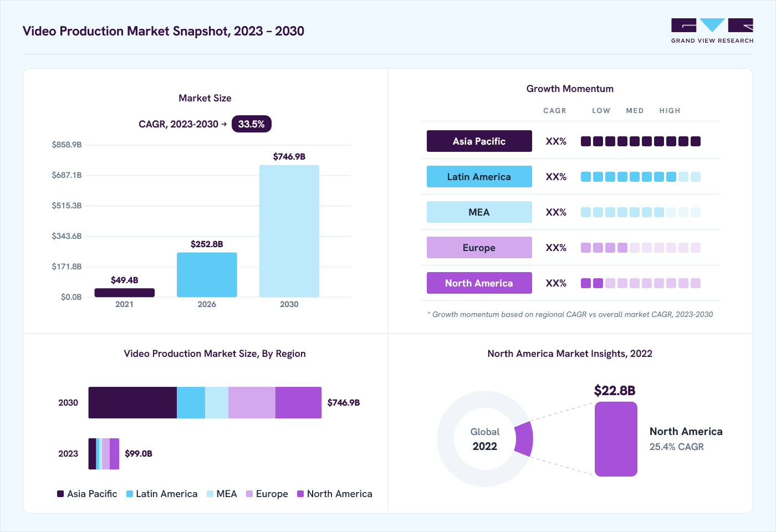Click the Latin America momentum indicator squares
Image resolution: width=776 pixels, height=532 pixels.
(x=641, y=177)
